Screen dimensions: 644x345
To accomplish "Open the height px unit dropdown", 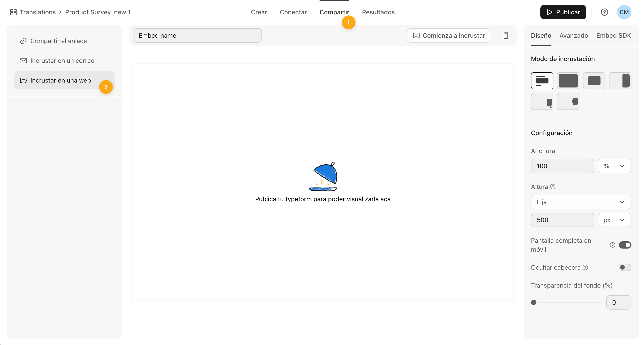I will pyautogui.click(x=614, y=220).
